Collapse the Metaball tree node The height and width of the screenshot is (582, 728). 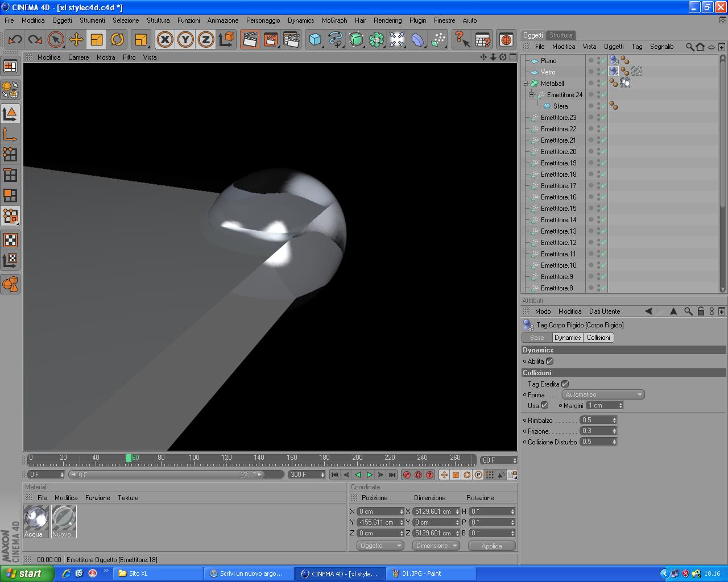pos(526,83)
